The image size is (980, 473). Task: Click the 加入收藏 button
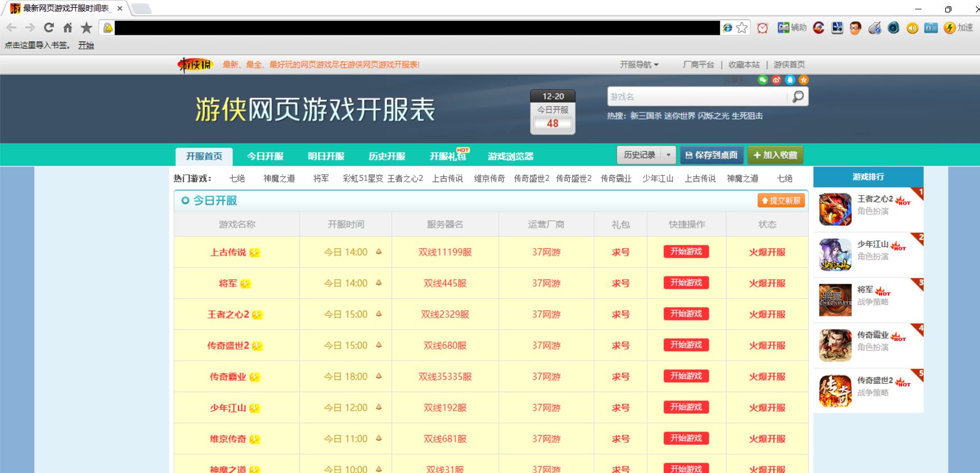click(775, 155)
